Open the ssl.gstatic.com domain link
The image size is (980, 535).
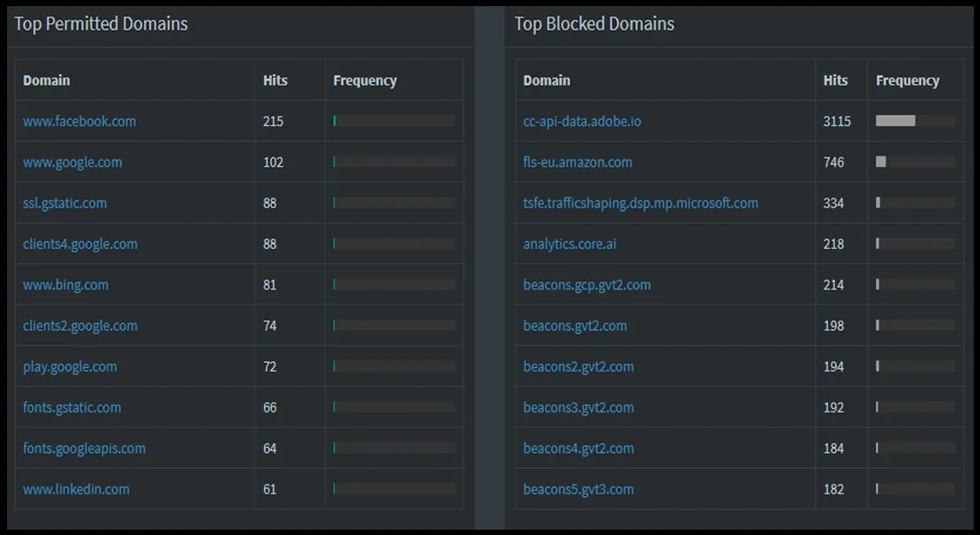click(63, 202)
